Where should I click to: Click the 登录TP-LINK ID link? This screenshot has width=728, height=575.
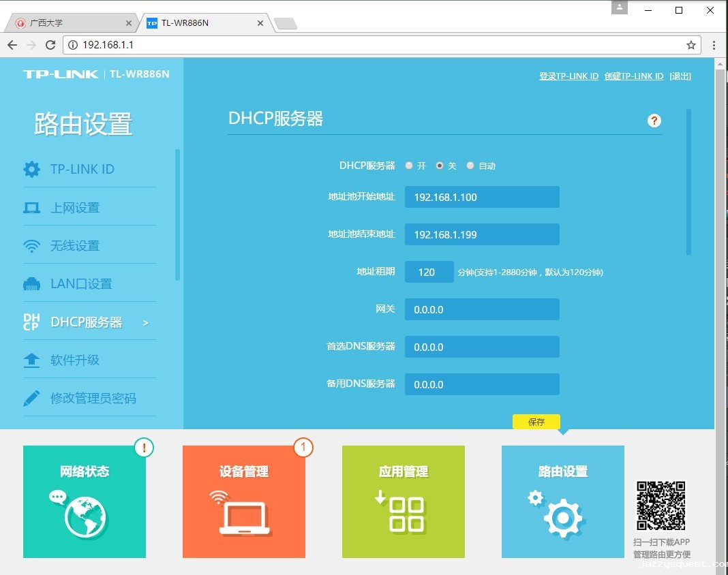pyautogui.click(x=568, y=76)
